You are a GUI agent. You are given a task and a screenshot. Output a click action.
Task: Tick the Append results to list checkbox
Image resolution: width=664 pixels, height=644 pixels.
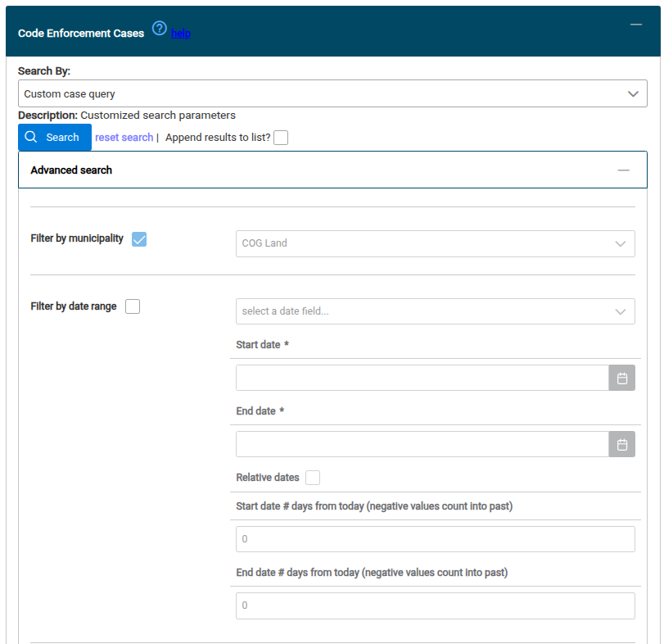point(281,138)
